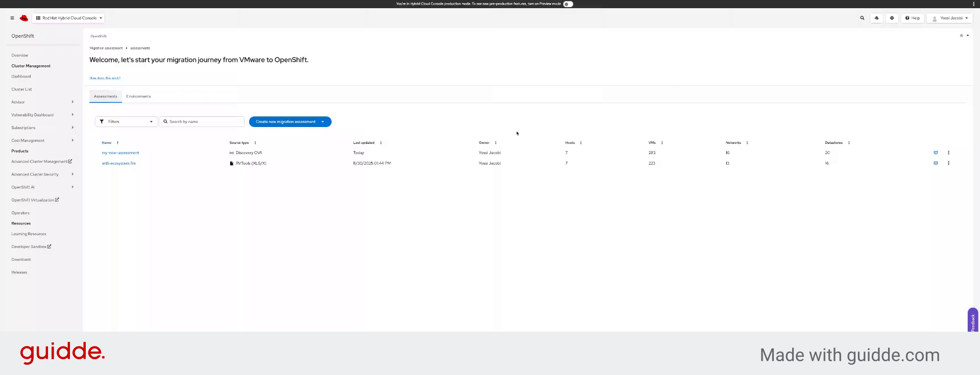Image resolution: width=980 pixels, height=375 pixels.
Task: Open the hamburger navigation menu
Action: coord(12,18)
